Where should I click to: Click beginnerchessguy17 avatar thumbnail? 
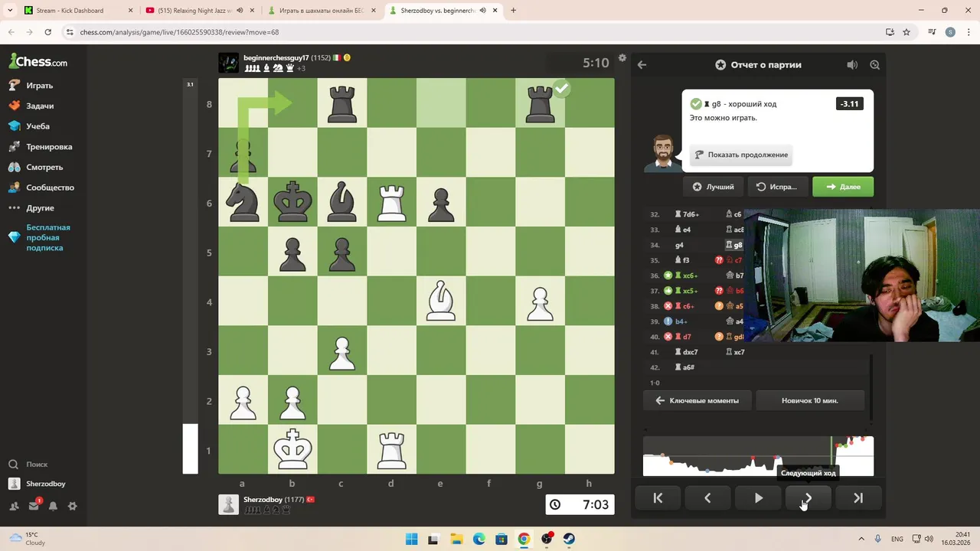[228, 63]
